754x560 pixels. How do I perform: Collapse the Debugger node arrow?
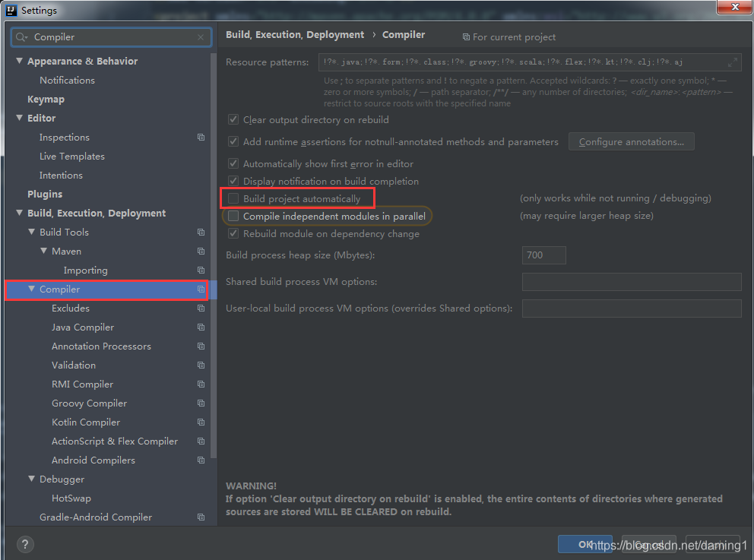pos(32,479)
